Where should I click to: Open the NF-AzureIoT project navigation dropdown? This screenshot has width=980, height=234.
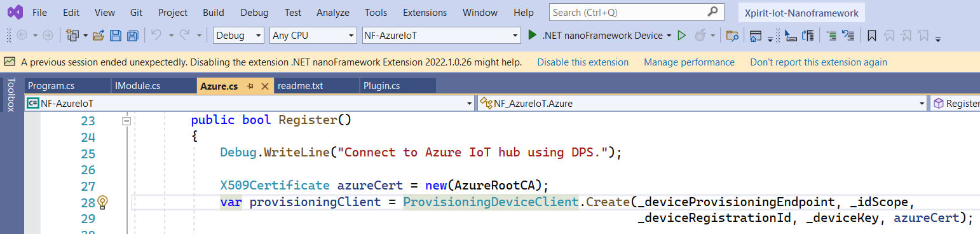click(250, 103)
